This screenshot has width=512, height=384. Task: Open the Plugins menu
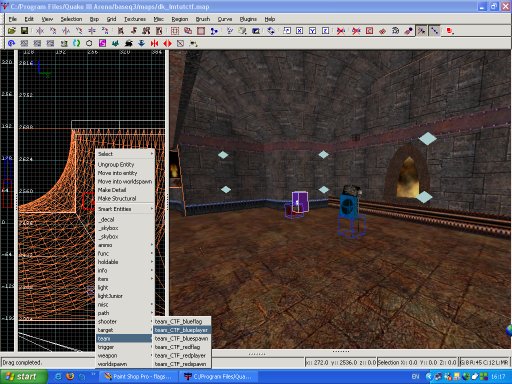click(x=248, y=19)
